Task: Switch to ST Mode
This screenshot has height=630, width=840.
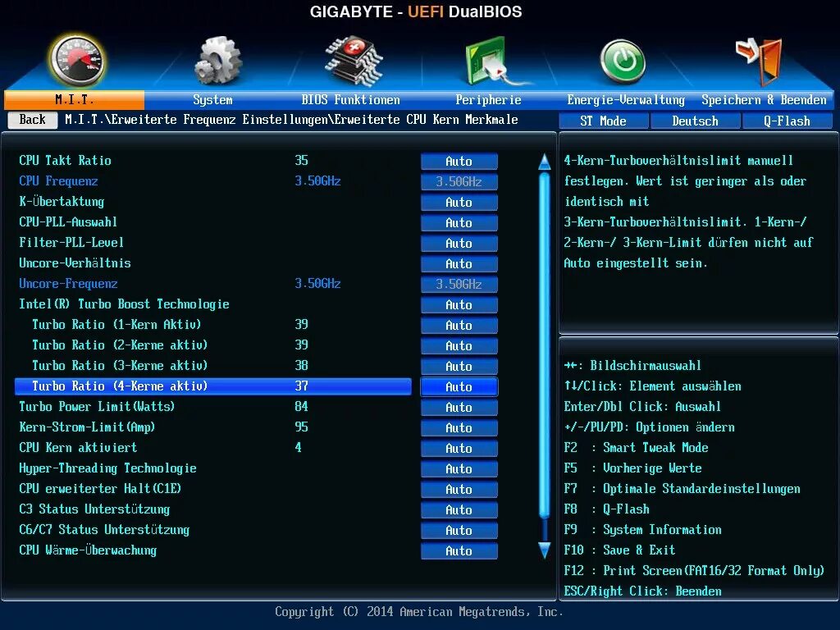Action: (x=603, y=121)
